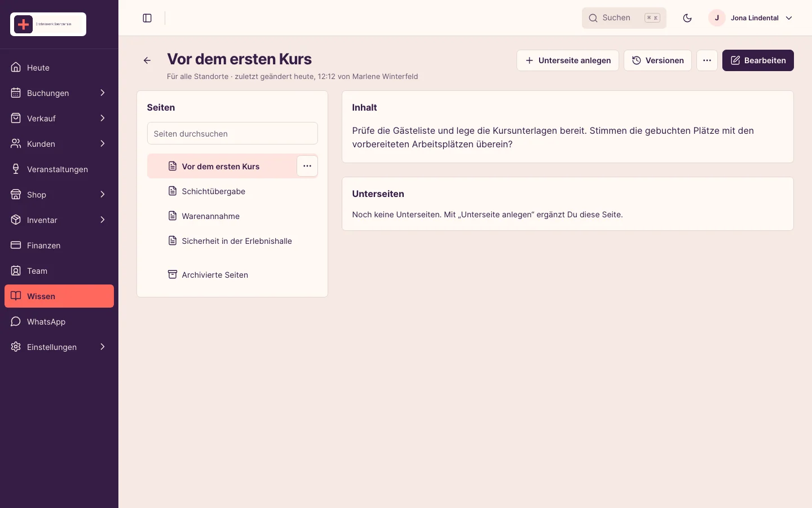Click the Einstellungen gear icon
This screenshot has height=508, width=812.
click(x=16, y=347)
